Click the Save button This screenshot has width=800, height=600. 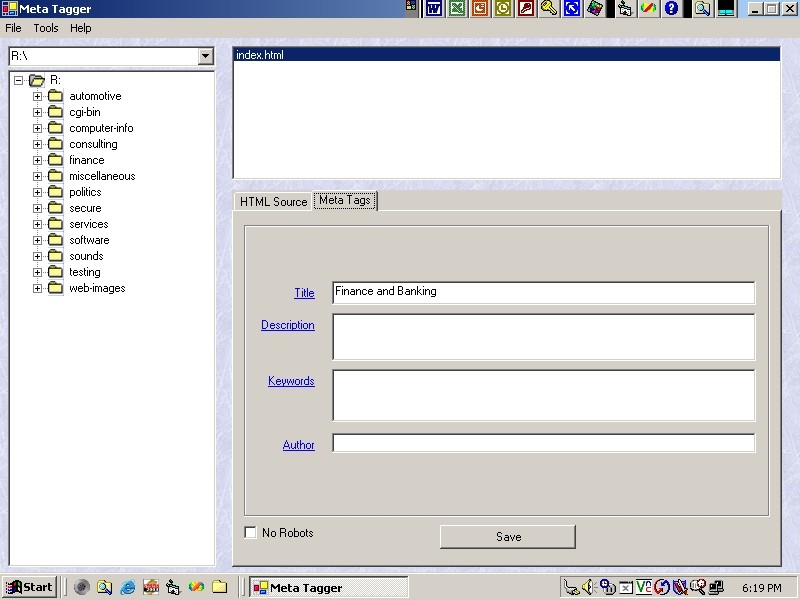(508, 537)
